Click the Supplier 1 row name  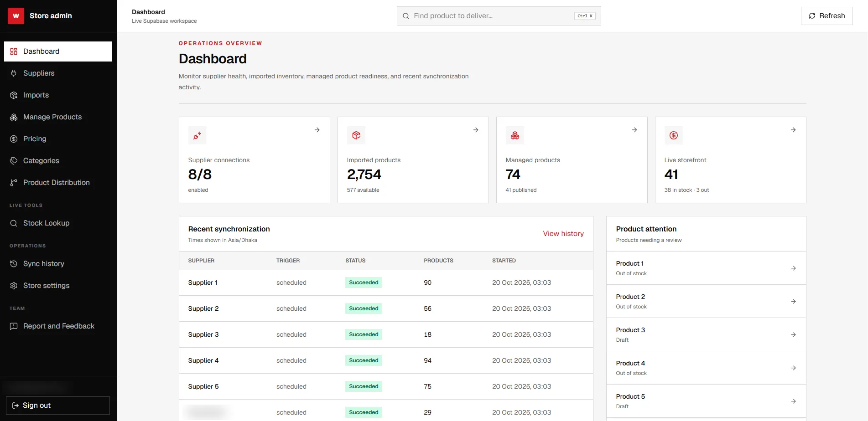[203, 283]
